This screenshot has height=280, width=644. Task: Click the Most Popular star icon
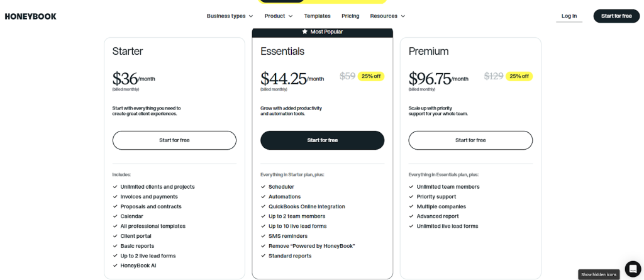305,31
